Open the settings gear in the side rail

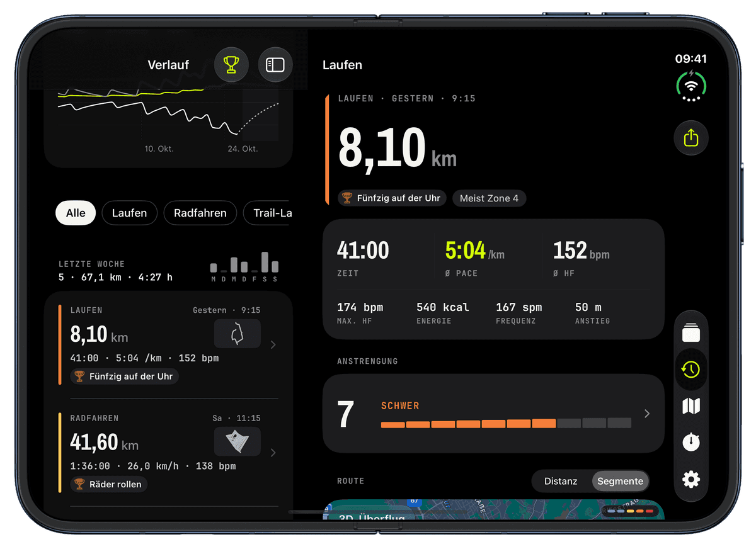point(691,480)
